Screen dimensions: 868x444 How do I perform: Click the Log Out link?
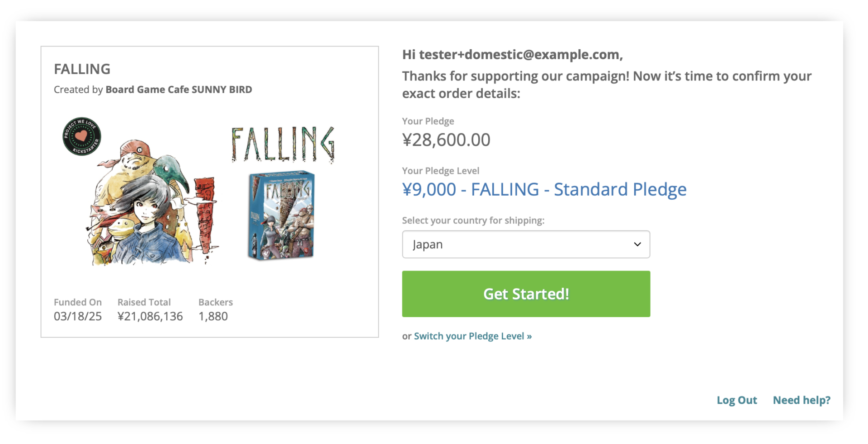(736, 400)
